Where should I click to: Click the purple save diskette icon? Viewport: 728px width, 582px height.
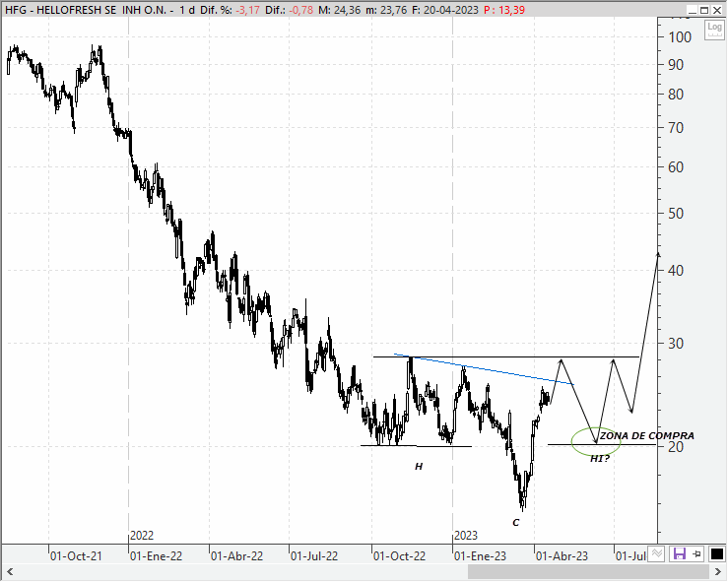[x=680, y=553]
